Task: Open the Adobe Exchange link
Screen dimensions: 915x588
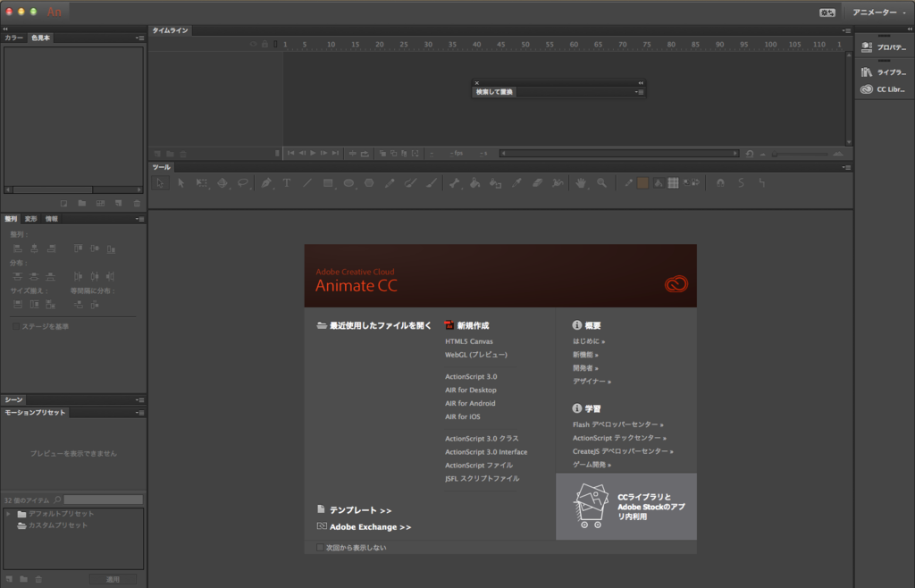Action: coord(370,527)
